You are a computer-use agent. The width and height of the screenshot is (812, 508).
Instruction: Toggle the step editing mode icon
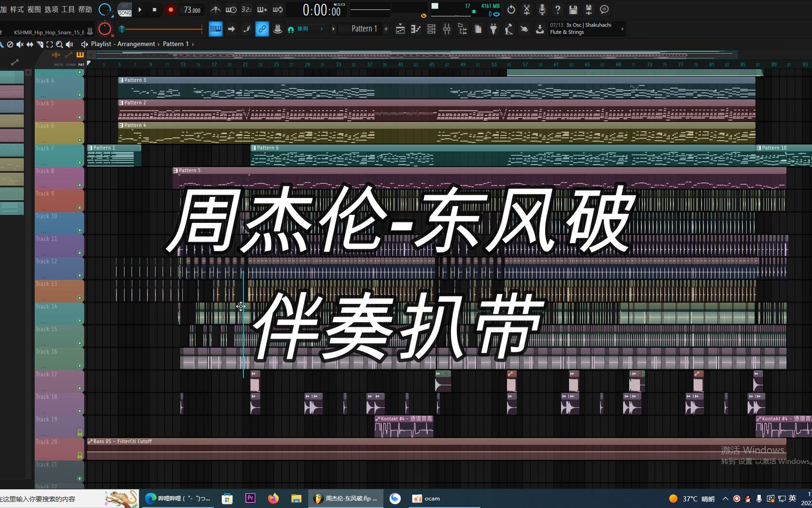click(247, 29)
